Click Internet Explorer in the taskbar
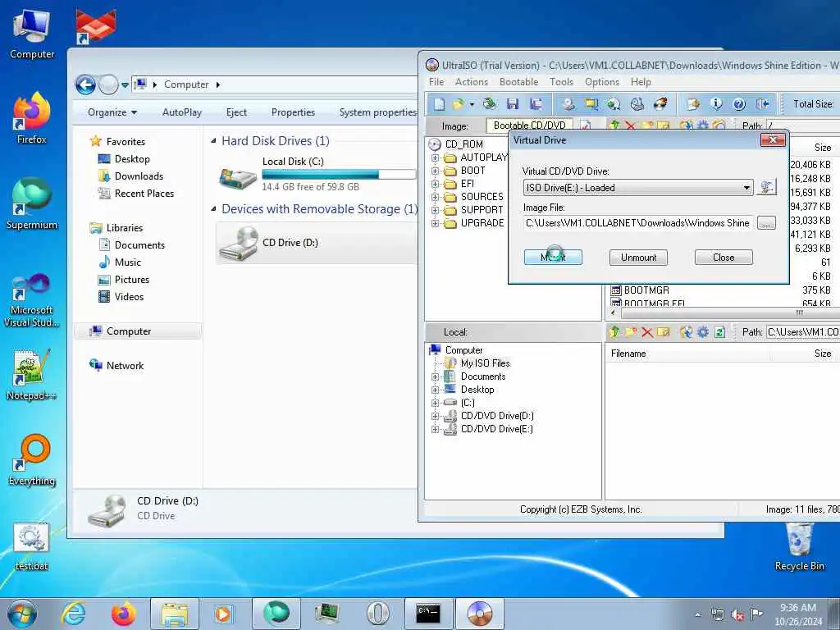The image size is (840, 630). (x=73, y=614)
